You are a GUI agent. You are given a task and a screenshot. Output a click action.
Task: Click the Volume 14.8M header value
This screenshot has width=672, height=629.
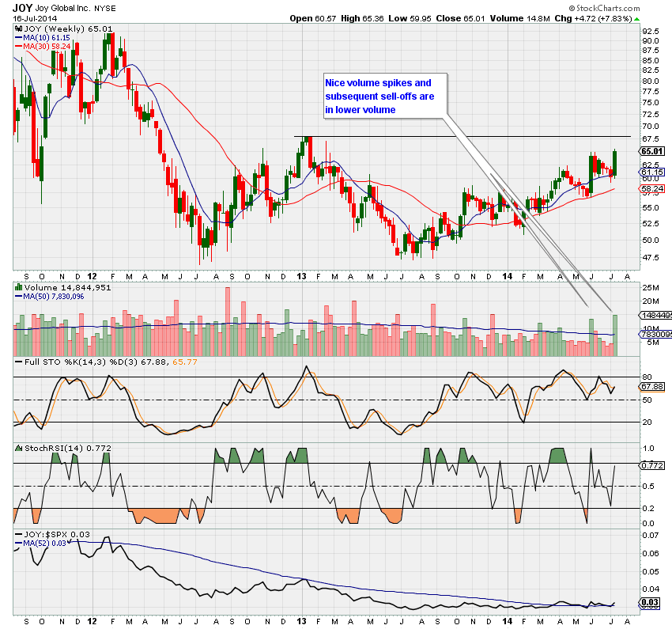point(520,18)
